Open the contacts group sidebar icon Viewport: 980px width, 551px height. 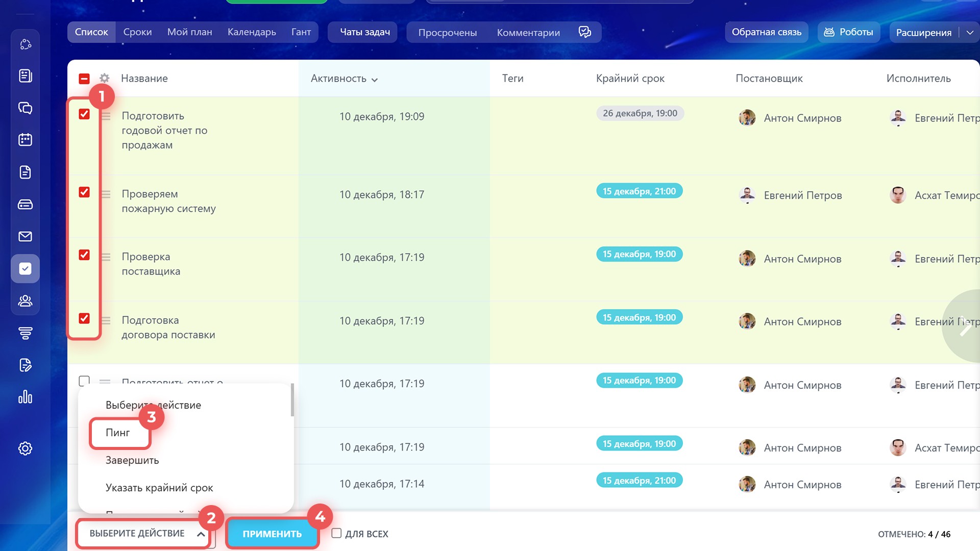(25, 301)
